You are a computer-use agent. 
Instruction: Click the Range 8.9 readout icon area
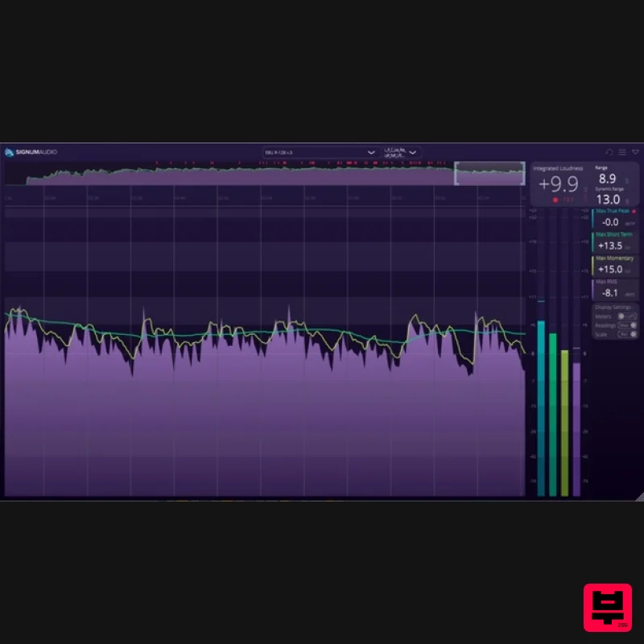coord(609,177)
